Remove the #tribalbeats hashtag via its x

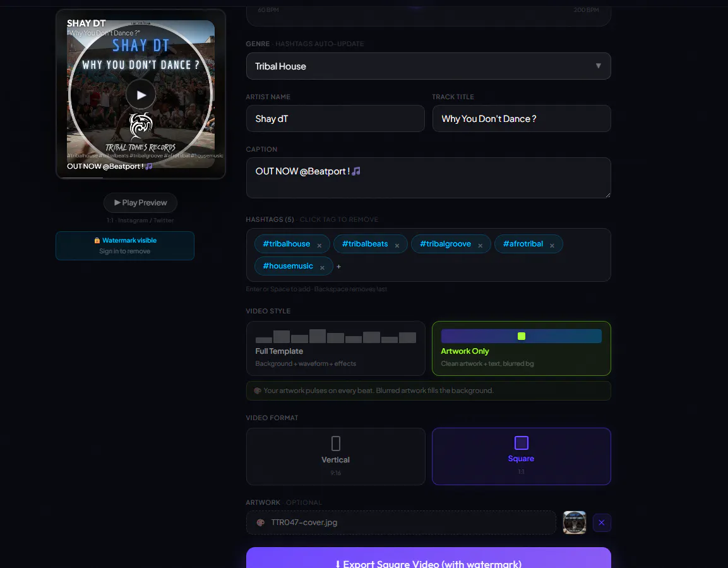click(x=397, y=246)
